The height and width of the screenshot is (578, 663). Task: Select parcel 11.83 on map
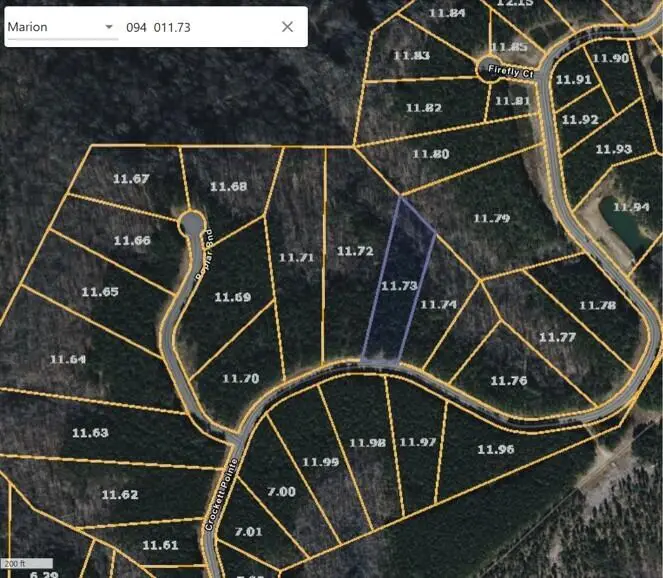tap(412, 55)
